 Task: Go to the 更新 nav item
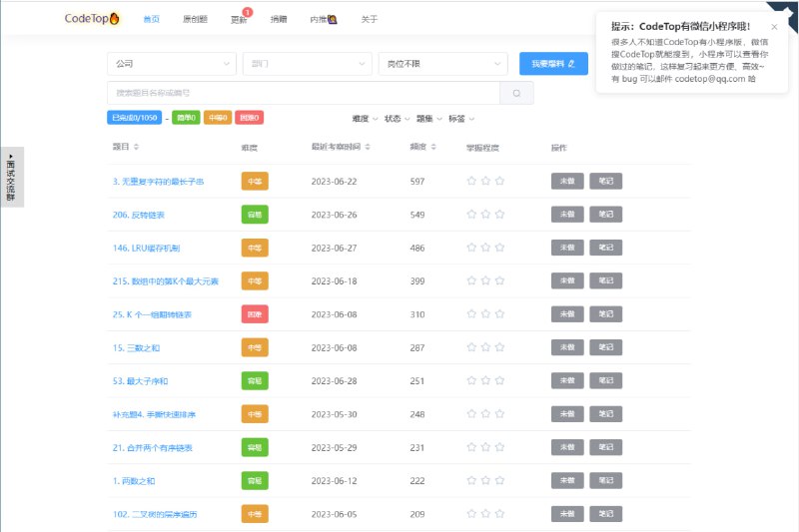[238, 19]
